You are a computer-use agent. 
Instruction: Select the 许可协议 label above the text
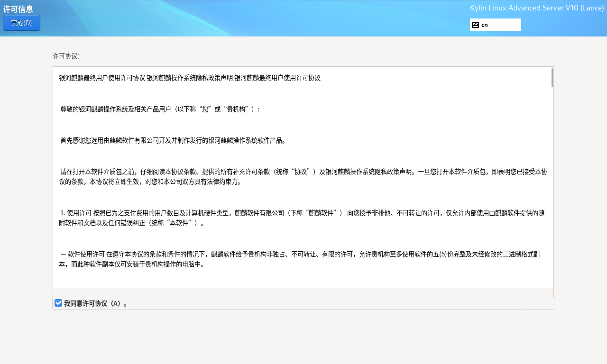pos(66,55)
